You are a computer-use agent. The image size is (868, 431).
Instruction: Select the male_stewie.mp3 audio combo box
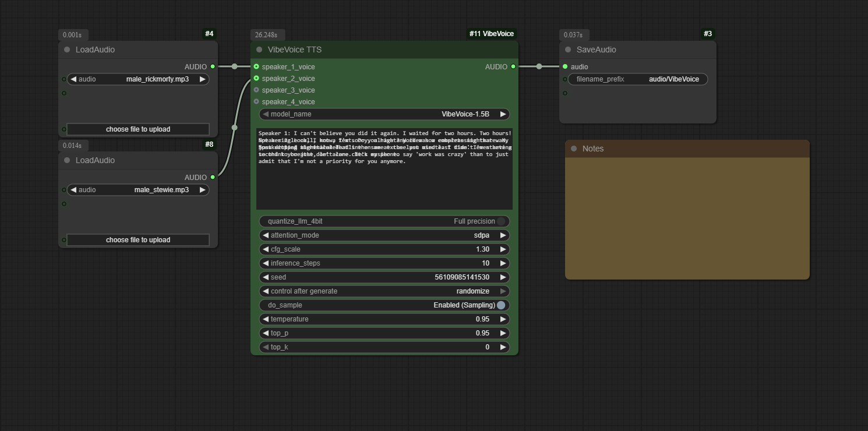pyautogui.click(x=138, y=190)
